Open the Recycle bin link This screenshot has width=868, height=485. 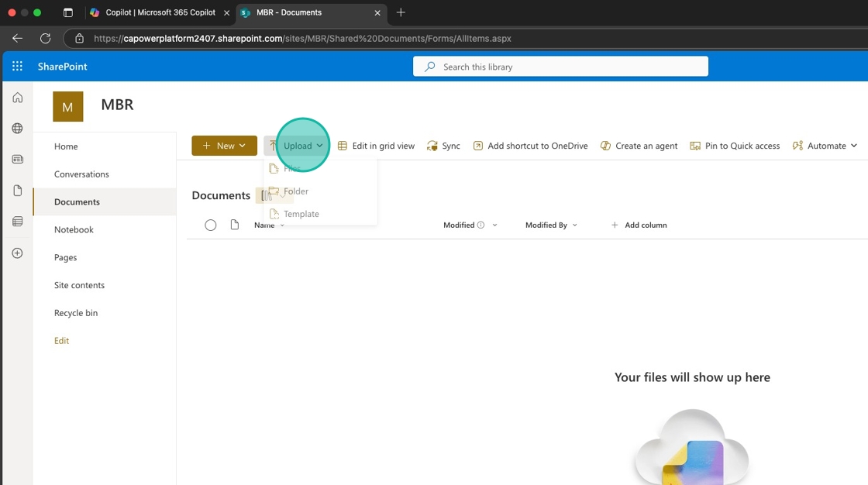76,313
